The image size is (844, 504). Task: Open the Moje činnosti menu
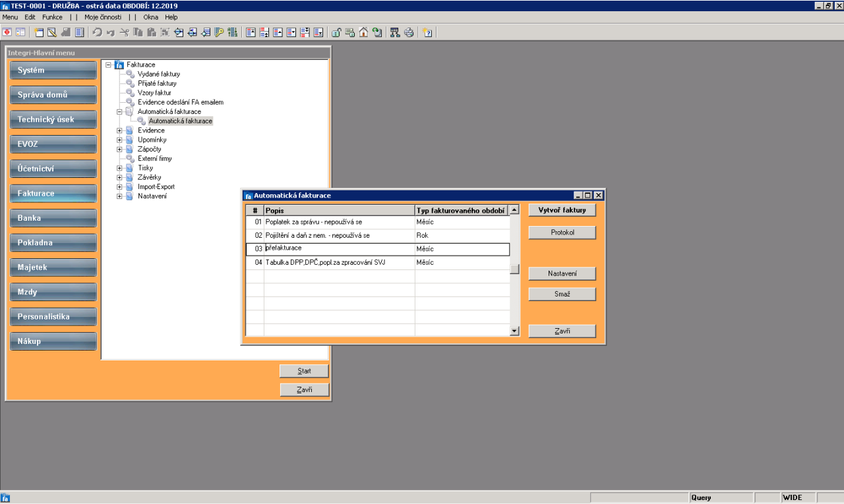point(103,17)
